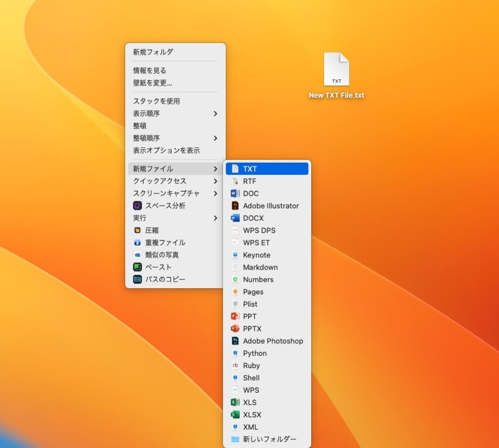
Task: Click the Ruby file icon
Action: [235, 365]
